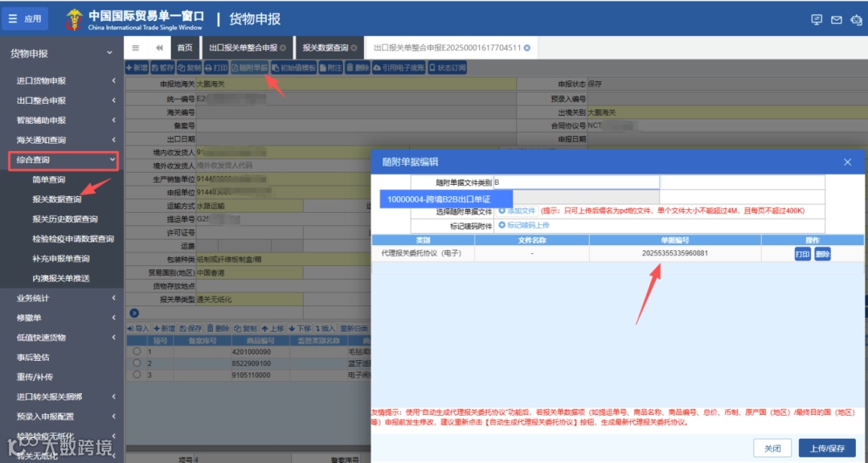Expand 预录入申报配置 in the sidebar
The width and height of the screenshot is (868, 463).
[61, 416]
